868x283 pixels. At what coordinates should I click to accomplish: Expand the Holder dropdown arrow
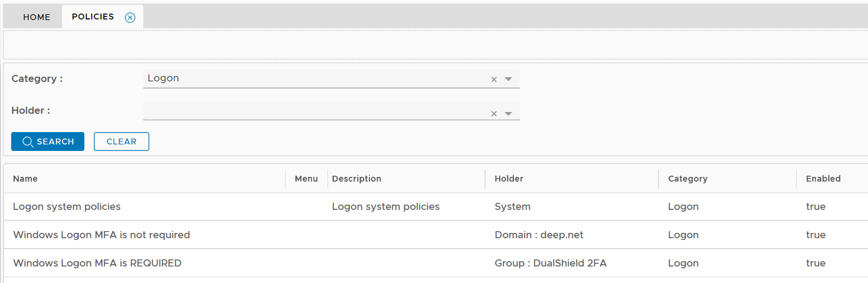point(509,114)
